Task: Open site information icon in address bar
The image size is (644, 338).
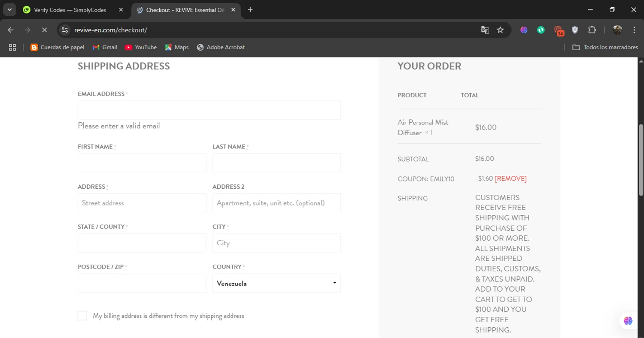Action: (x=65, y=30)
